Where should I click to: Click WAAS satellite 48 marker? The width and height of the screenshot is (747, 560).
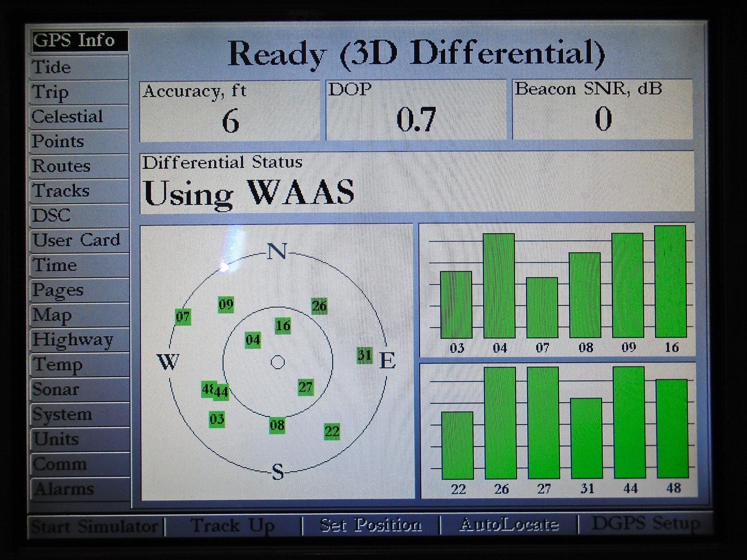pyautogui.click(x=207, y=389)
